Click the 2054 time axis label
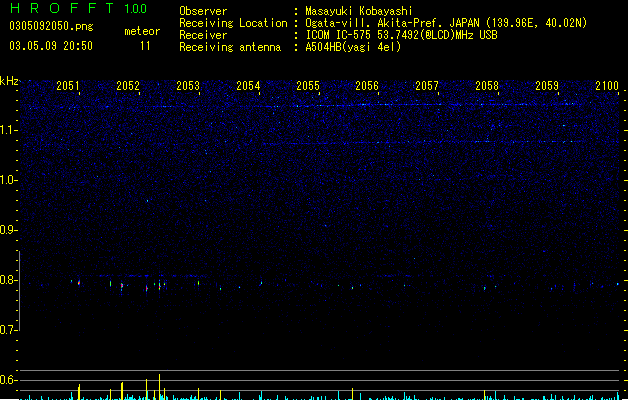 tap(248, 85)
